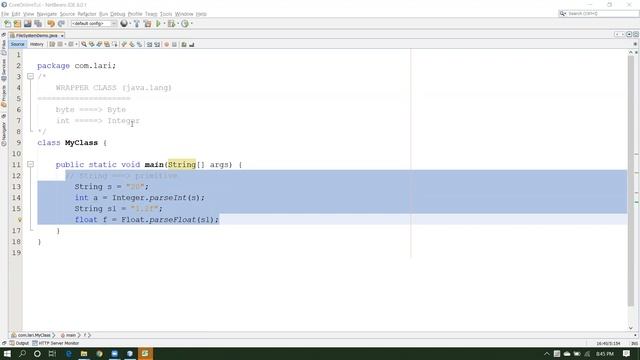640x360 pixels.
Task: Click the Save All toolbar icon
Action: pos(38,24)
